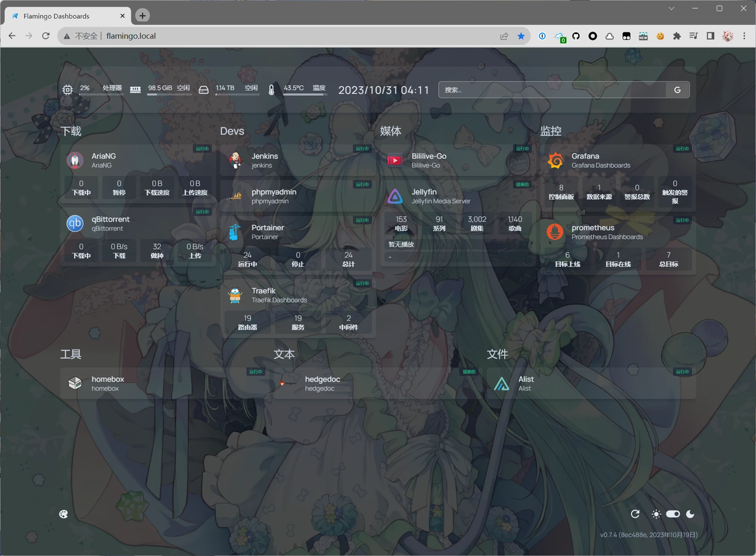Open the extensions puzzle menu
The width and height of the screenshot is (756, 556).
coord(677,36)
